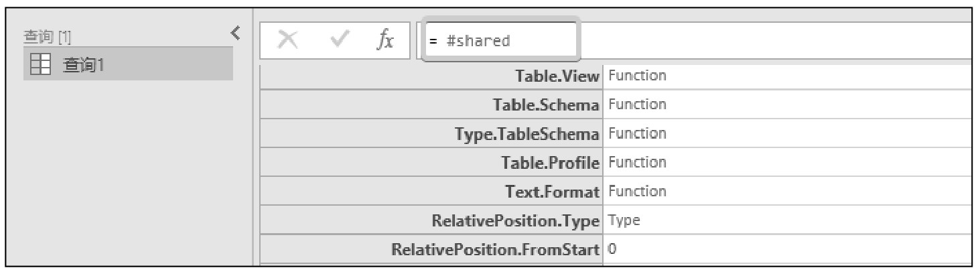This screenshot has width=980, height=274.
Task: Select the Table.View name cell
Action: [x=431, y=76]
